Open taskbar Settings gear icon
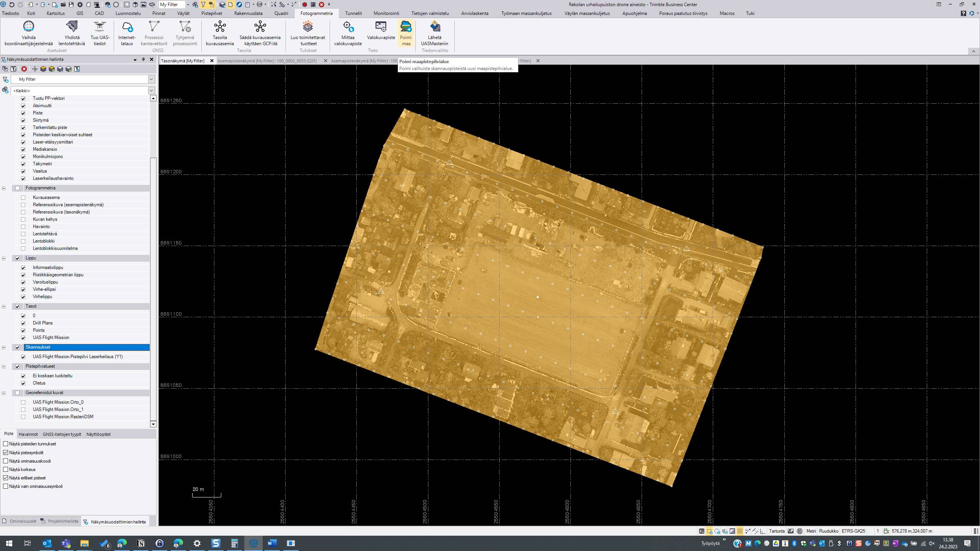 pos(197,543)
